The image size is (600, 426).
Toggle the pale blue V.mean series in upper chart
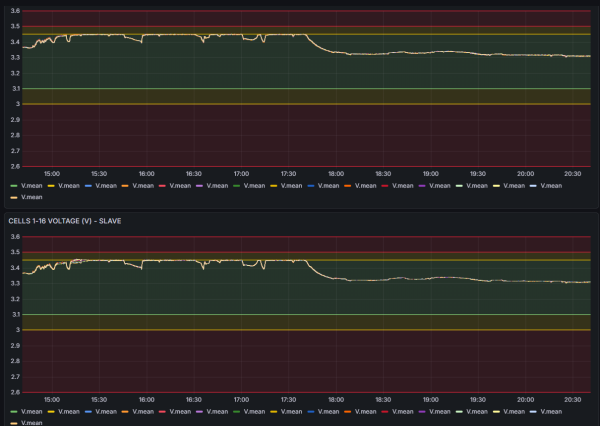(551, 186)
